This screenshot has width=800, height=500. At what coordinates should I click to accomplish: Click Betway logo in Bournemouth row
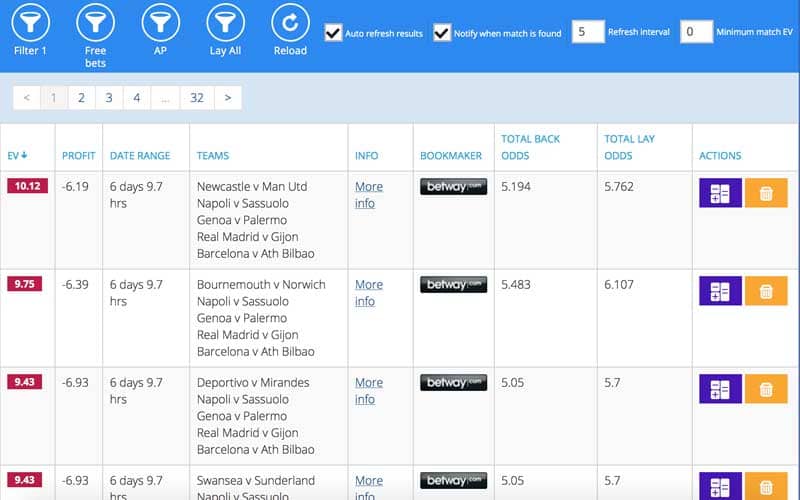pyautogui.click(x=453, y=285)
